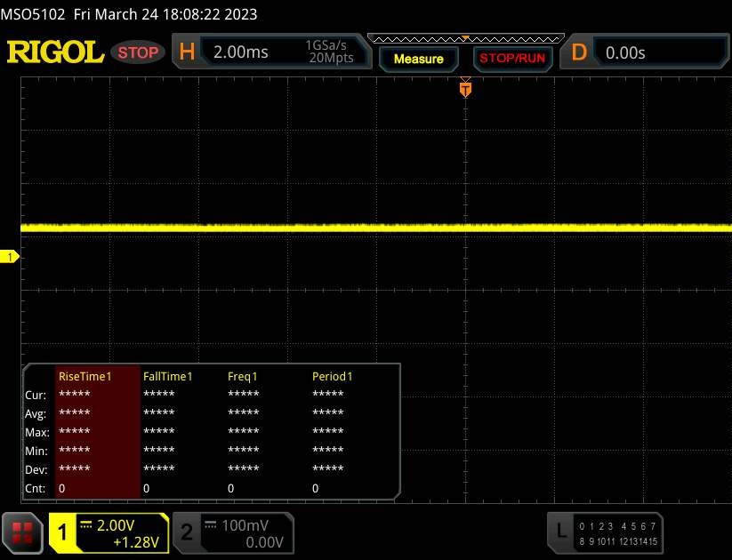Viewport: 732px width, 560px height.
Task: Open the 20Mpts memory depth setting
Action: (331, 58)
